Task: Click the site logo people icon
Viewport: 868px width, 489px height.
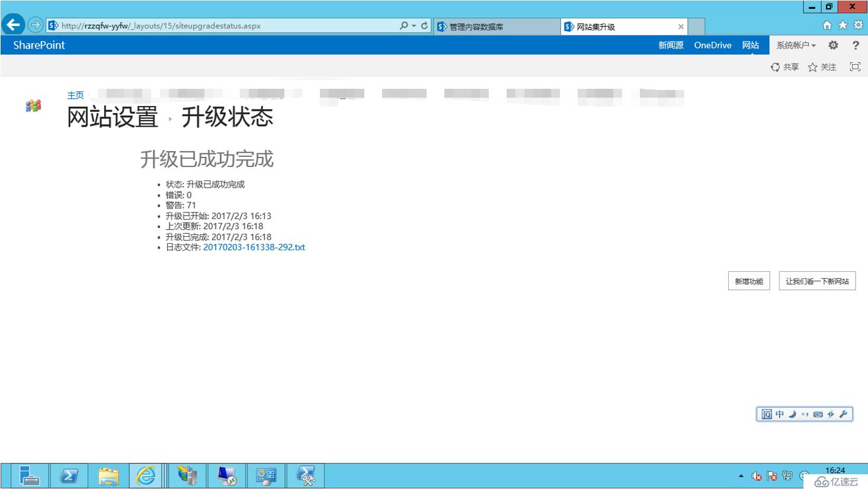Action: pyautogui.click(x=33, y=106)
